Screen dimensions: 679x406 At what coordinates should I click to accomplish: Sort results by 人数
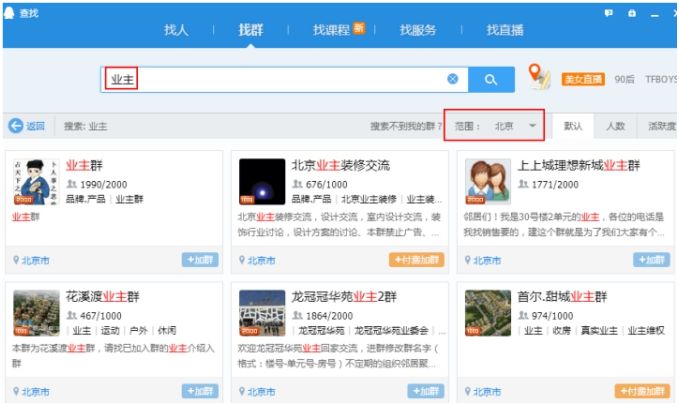[615, 126]
